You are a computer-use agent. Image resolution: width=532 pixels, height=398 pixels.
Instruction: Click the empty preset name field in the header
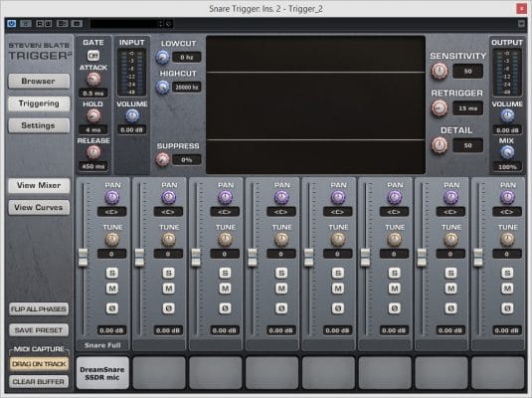coord(124,24)
